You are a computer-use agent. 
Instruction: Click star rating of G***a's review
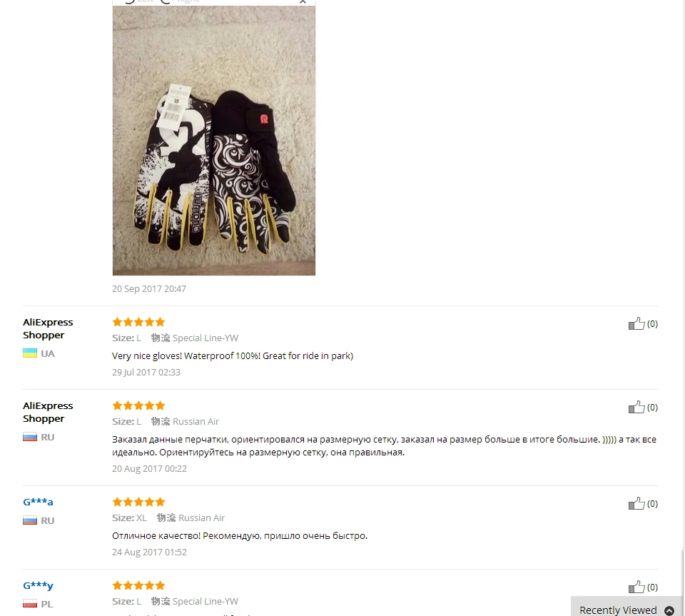coord(138,502)
